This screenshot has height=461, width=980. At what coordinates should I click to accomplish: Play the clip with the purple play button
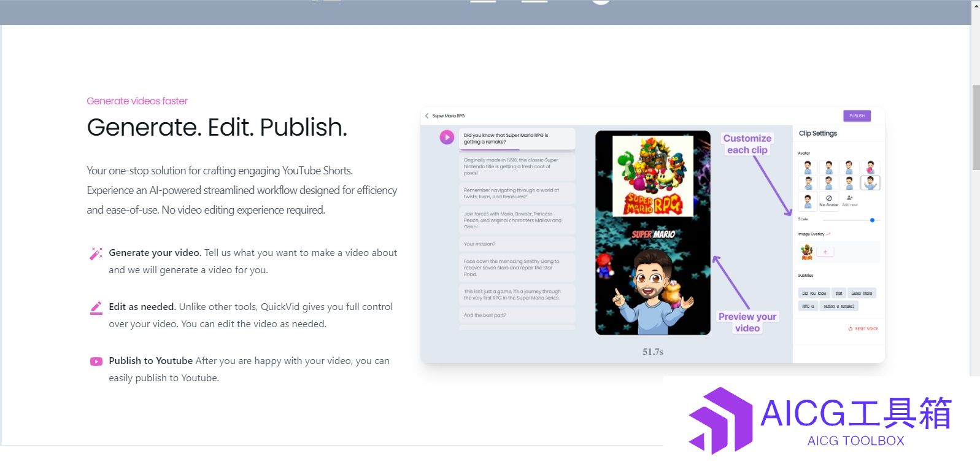point(447,137)
